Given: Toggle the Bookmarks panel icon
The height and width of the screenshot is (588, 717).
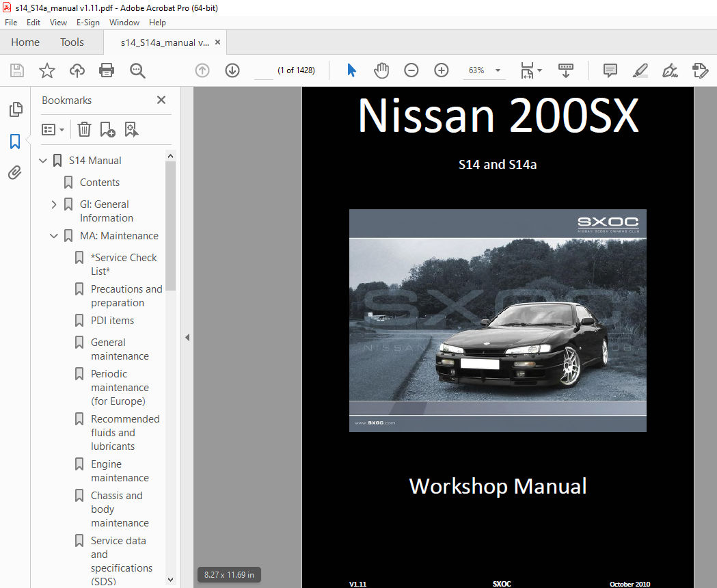Looking at the screenshot, I should (x=15, y=142).
